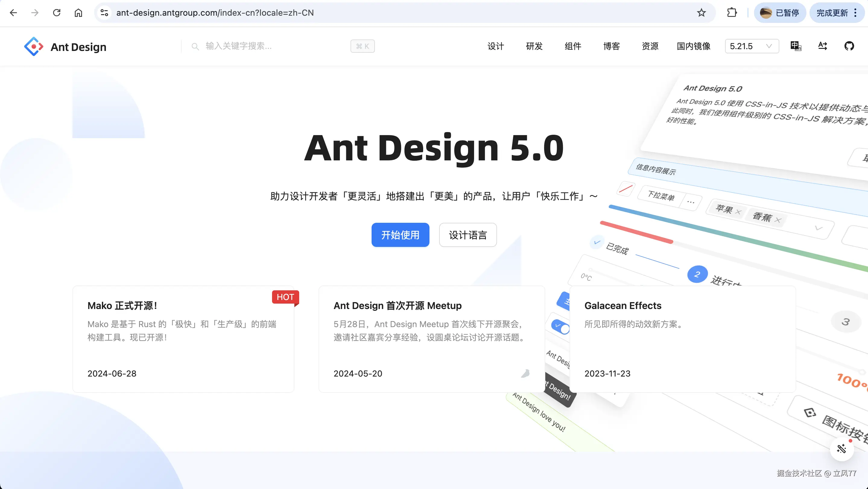Open the 组件 nav menu item
The image size is (868, 489).
click(573, 46)
